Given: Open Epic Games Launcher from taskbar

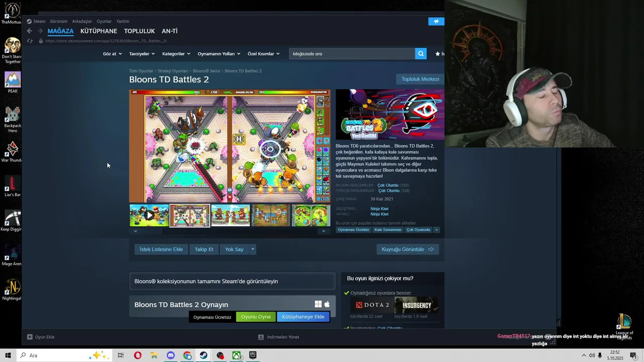Looking at the screenshot, I should tap(253, 355).
